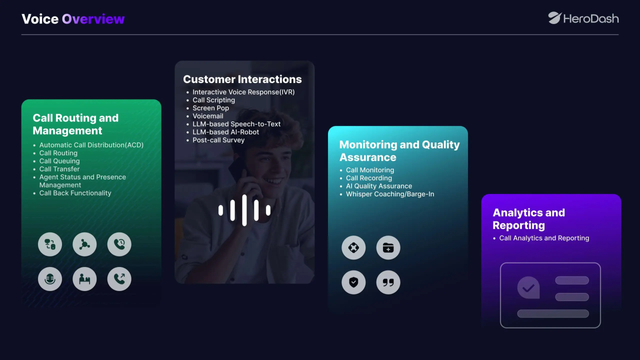Click the 'Call Recording' bullet

coord(369,178)
